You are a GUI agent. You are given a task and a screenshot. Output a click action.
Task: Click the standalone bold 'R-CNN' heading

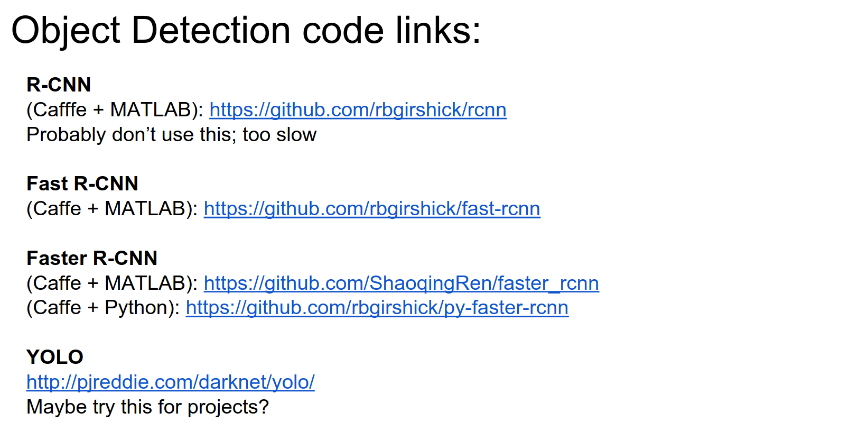(59, 85)
